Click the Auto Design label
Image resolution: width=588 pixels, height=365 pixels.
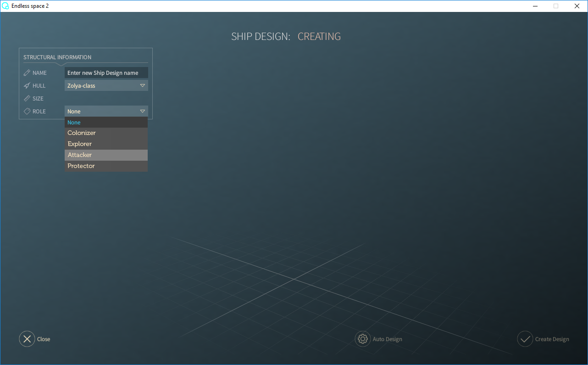click(x=388, y=339)
